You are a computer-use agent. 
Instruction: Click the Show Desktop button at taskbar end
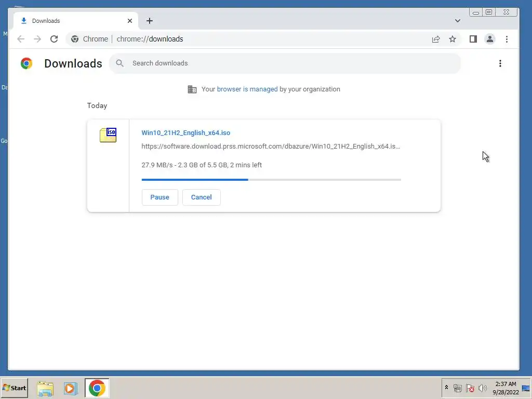point(526,388)
